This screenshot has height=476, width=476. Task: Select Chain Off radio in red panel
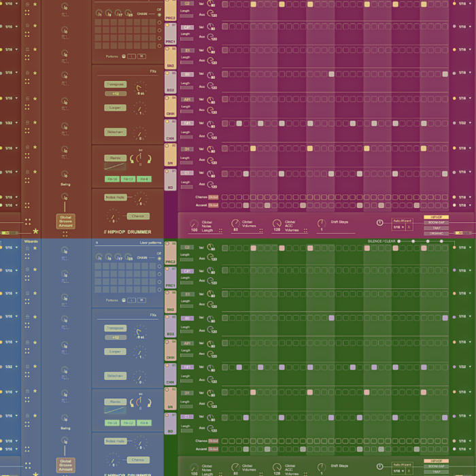pyautogui.click(x=159, y=13)
